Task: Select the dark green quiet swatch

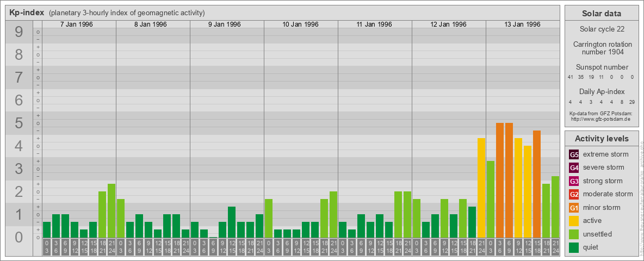Action: coord(574,247)
